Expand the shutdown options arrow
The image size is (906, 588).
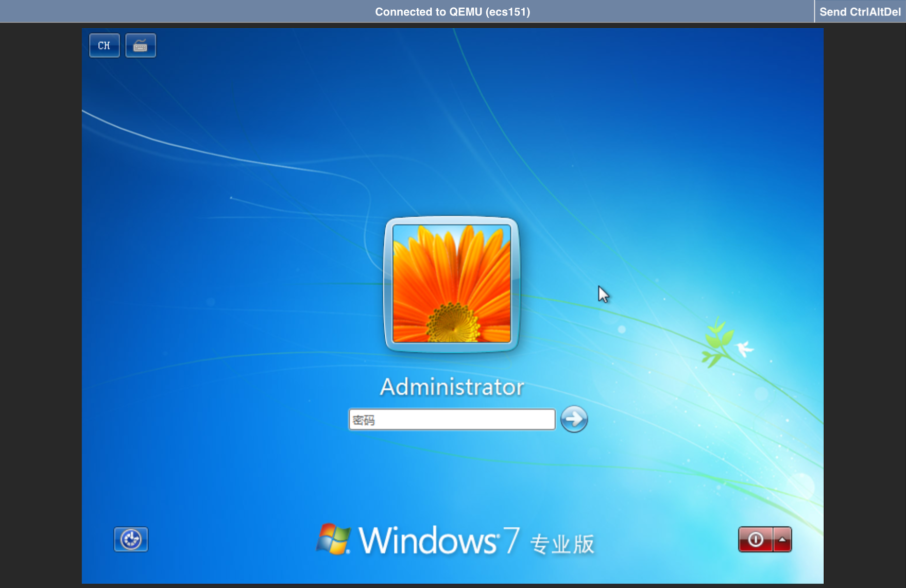pyautogui.click(x=782, y=539)
